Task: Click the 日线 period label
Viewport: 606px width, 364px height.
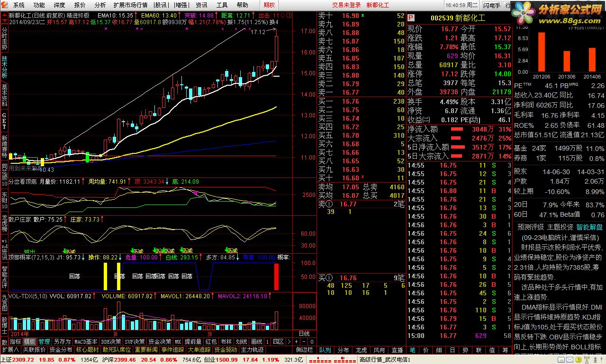Action: (x=304, y=333)
